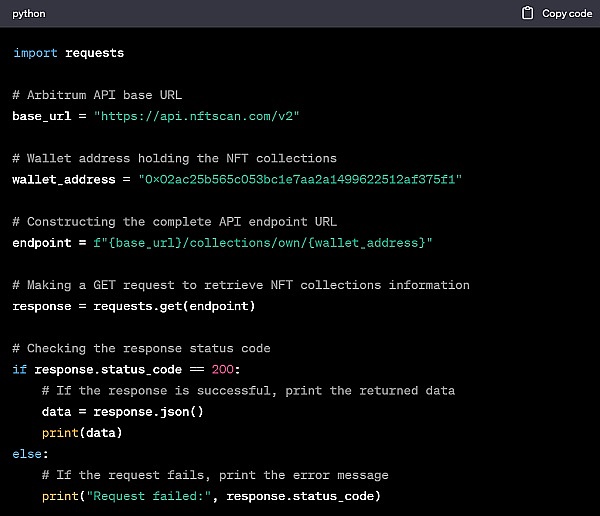
Task: Click the 'Wallet address holding' comment line
Action: 174,158
